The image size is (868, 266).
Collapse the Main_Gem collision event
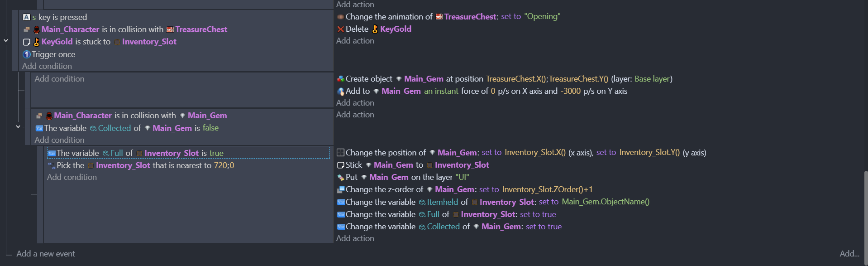point(18,127)
